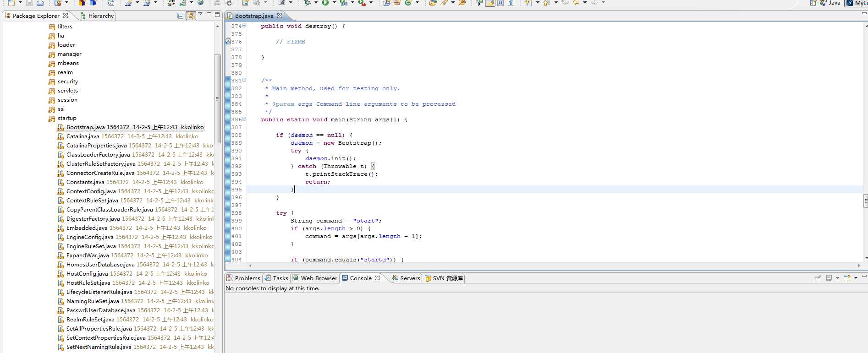This screenshot has width=868, height=353.
Task: Maximize the Package Explorer panel
Action: [x=218, y=14]
